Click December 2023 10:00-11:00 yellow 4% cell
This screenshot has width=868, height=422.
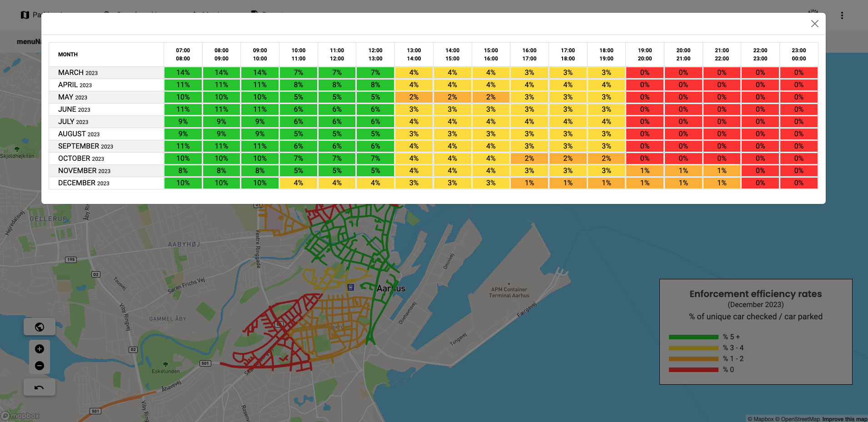[x=299, y=183]
